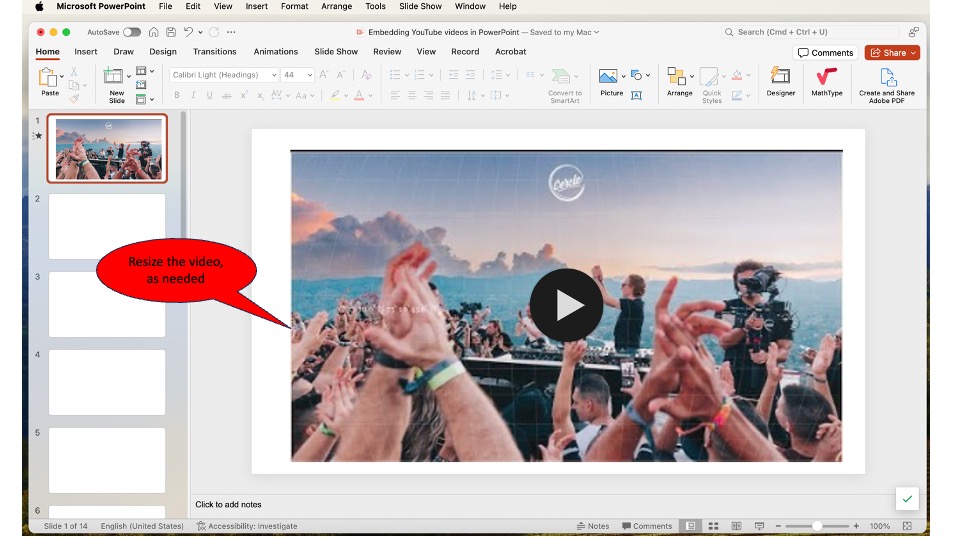960x540 pixels.
Task: Click Convert to SmartArt
Action: (x=564, y=85)
